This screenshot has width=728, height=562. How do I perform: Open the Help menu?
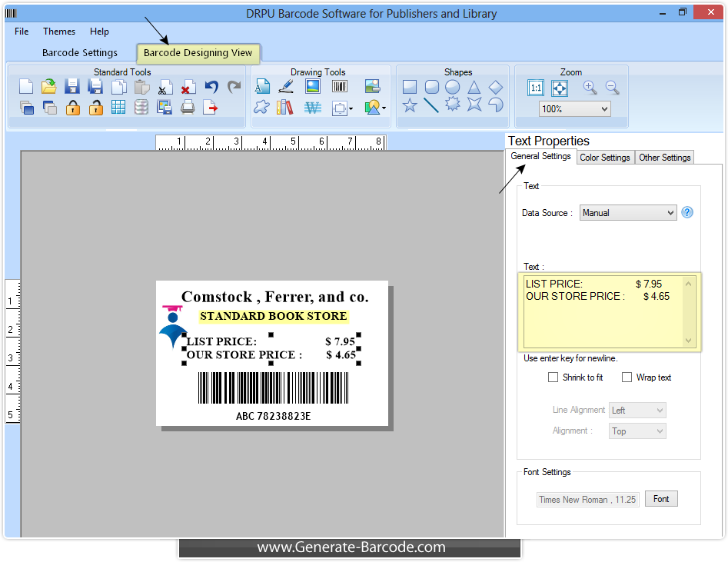tap(99, 31)
